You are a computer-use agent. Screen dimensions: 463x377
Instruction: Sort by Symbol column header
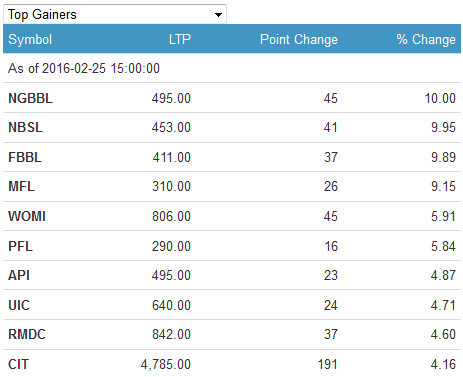30,39
